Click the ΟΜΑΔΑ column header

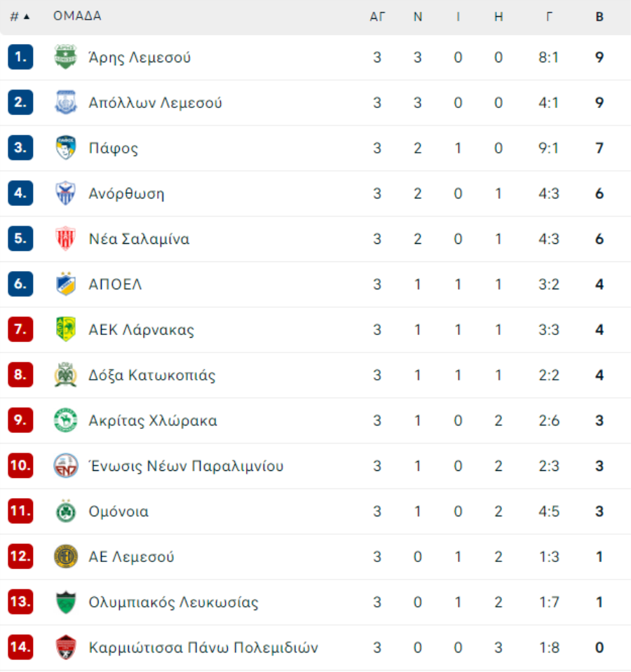coord(77,16)
